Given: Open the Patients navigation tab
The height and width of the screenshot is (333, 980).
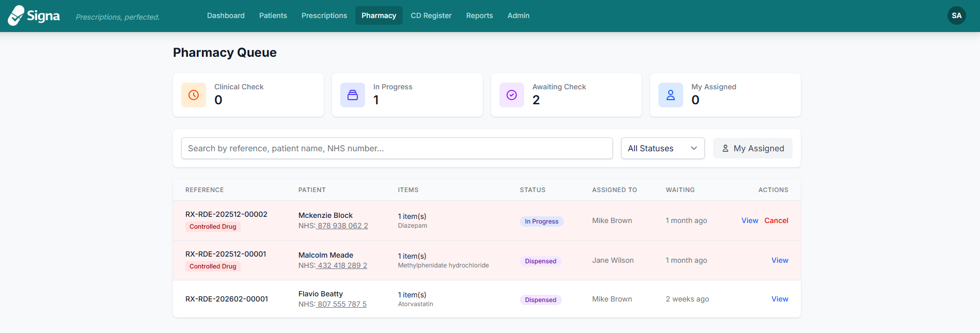Looking at the screenshot, I should coord(273,15).
